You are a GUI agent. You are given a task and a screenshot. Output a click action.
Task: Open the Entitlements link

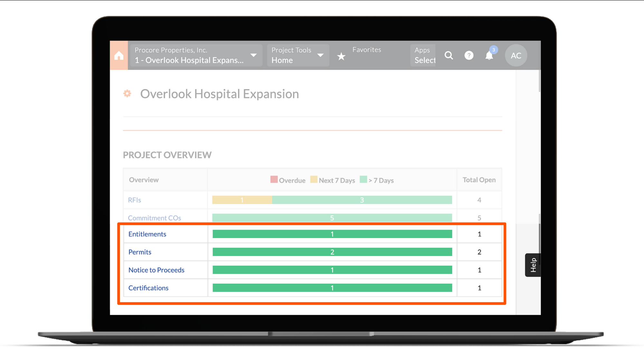(147, 234)
